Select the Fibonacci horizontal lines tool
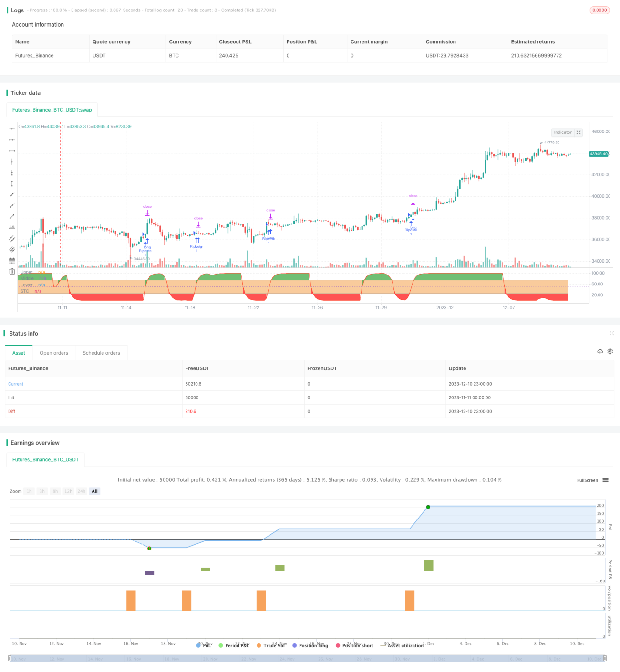The image size is (620, 672). click(x=12, y=260)
